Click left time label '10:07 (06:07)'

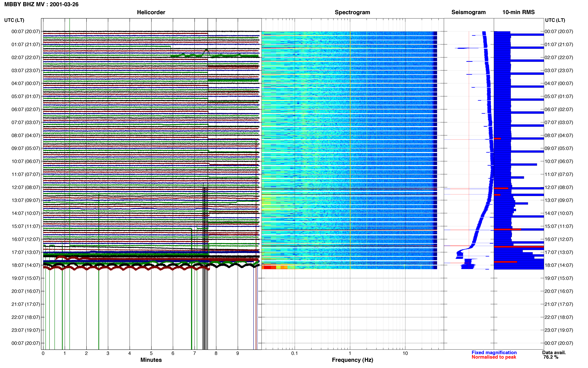pos(26,161)
